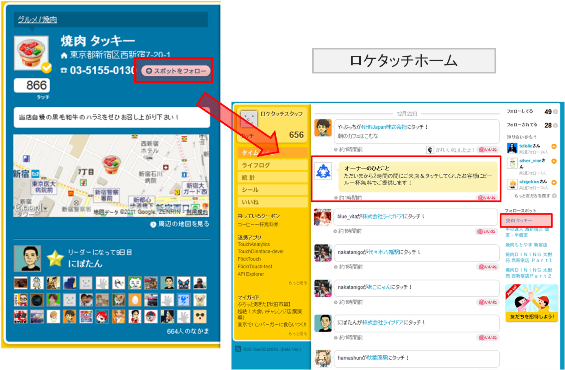Click the 周辺の地図を見る arrow icon
The height and width of the screenshot is (370, 565).
pyautogui.click(x=153, y=224)
